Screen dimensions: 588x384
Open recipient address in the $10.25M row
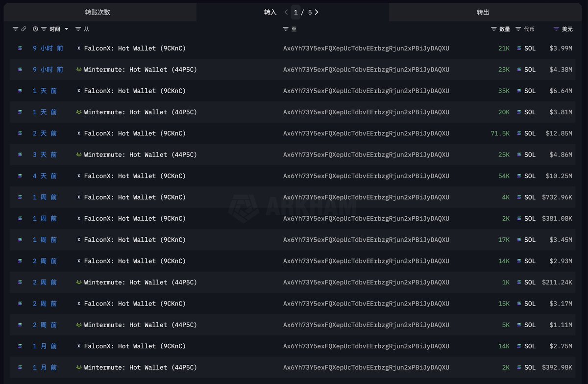(366, 176)
